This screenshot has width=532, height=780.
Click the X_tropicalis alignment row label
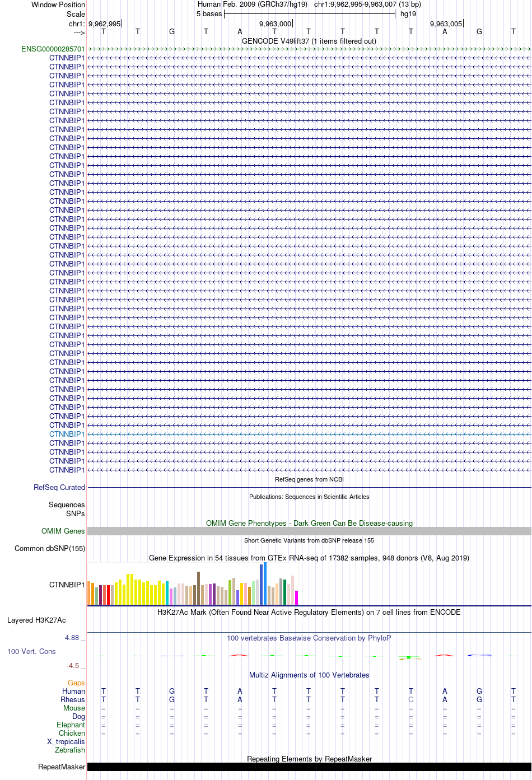pos(66,741)
